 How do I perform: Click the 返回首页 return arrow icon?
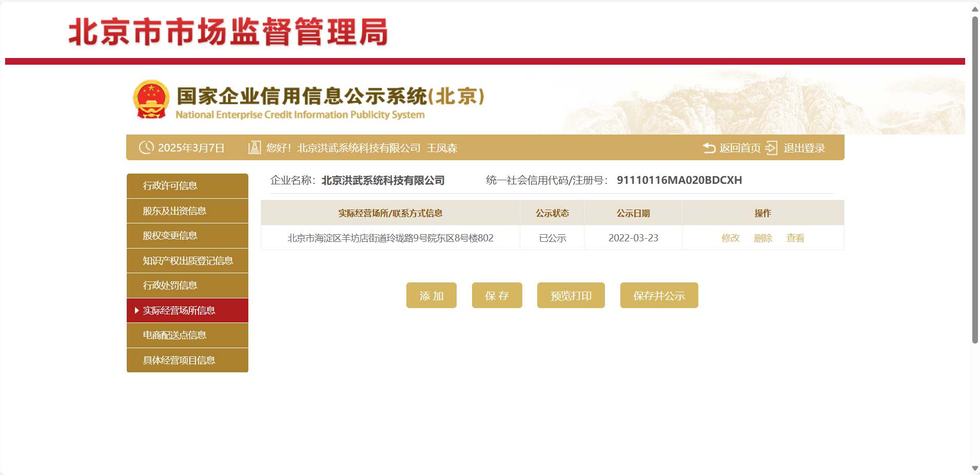(x=709, y=148)
